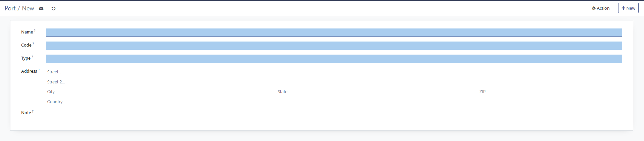Click the help question mark beside Code
The image size is (644, 141).
click(x=33, y=44)
